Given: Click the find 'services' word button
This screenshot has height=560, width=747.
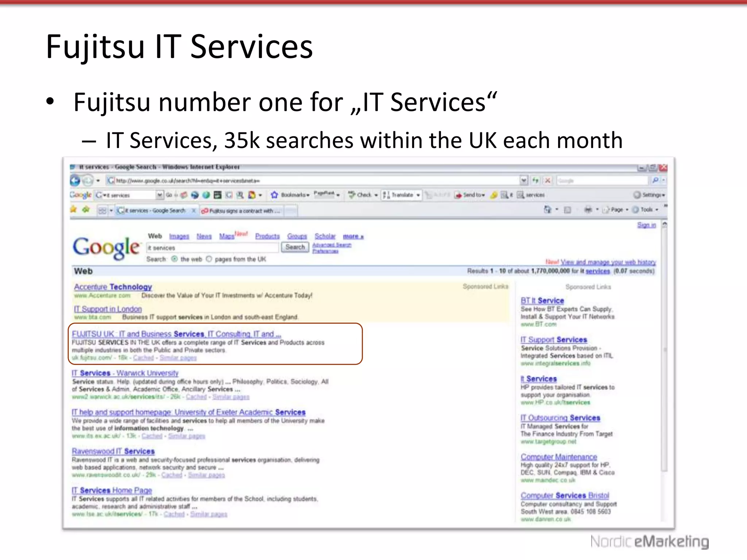Looking at the screenshot, I should [531, 195].
